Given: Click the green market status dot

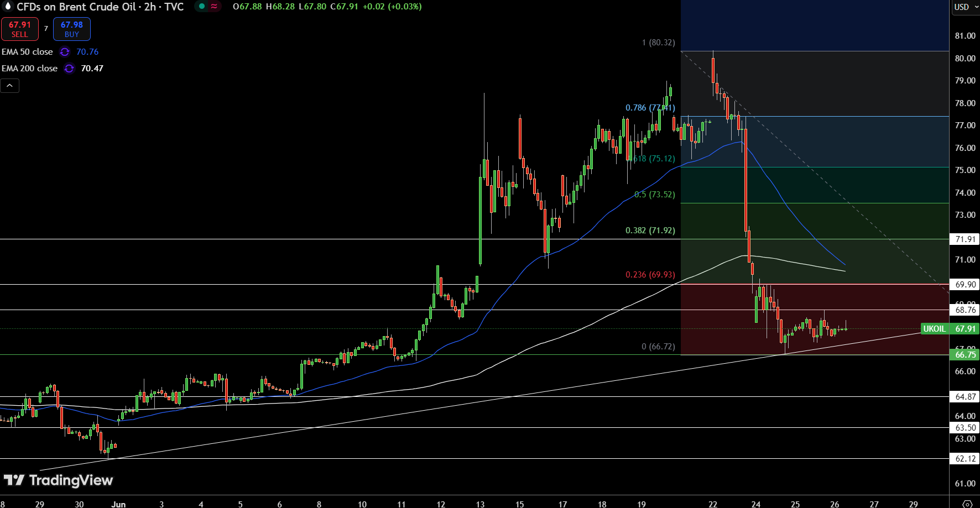Looking at the screenshot, I should click(x=202, y=7).
